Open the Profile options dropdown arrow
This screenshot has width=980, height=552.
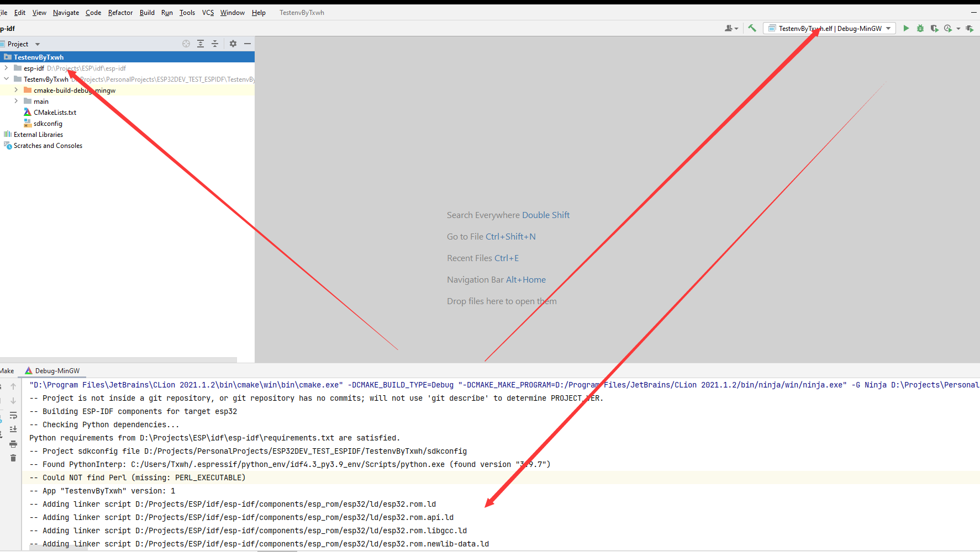click(958, 29)
